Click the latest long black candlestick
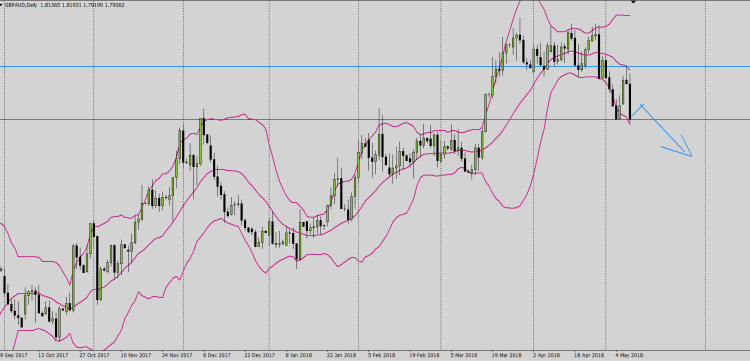This screenshot has width=750, height=361. coord(630,101)
